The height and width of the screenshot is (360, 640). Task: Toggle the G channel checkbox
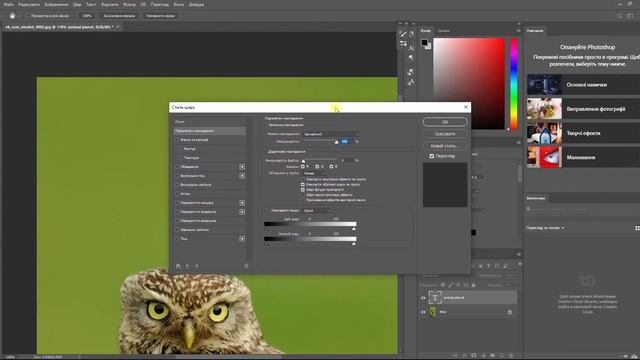pos(317,167)
